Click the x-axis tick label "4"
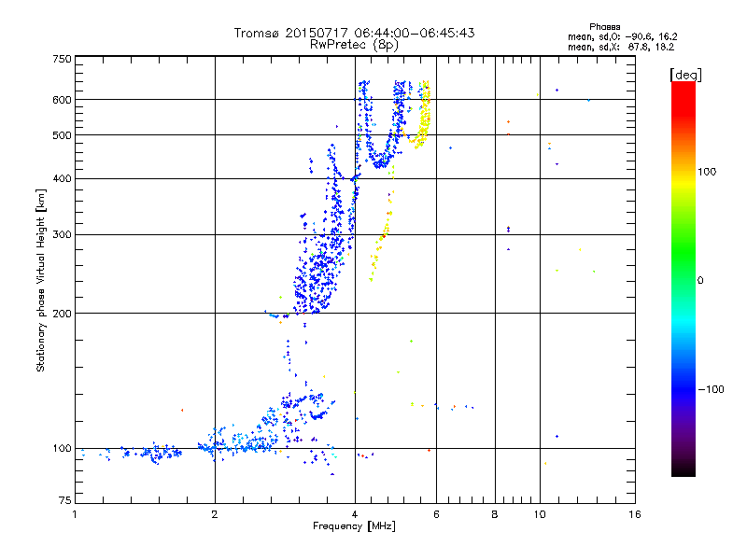 click(355, 514)
